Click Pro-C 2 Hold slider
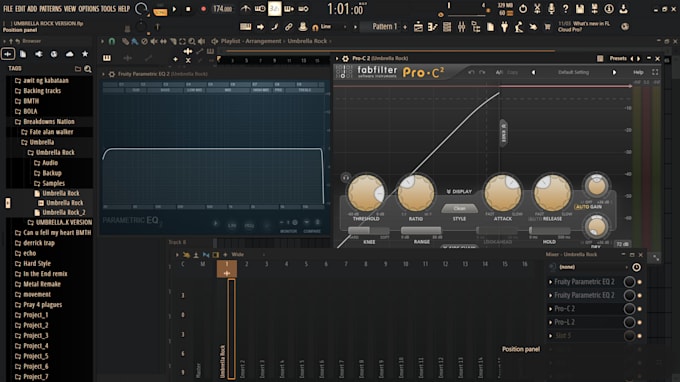Viewport: 680px width, 382px height. click(x=549, y=231)
